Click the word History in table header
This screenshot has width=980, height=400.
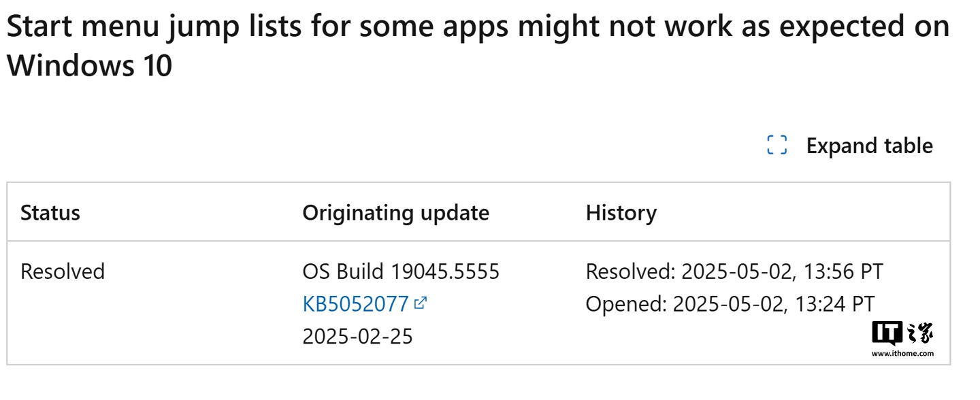coord(621,213)
